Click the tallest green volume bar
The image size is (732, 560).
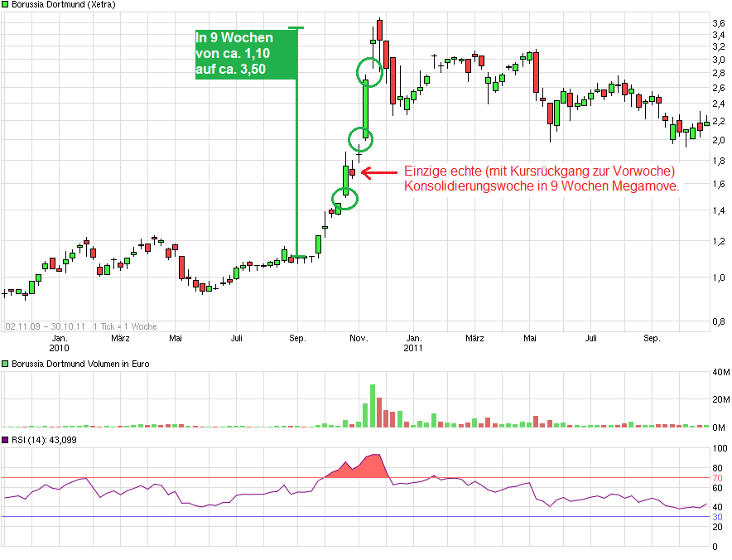click(373, 406)
